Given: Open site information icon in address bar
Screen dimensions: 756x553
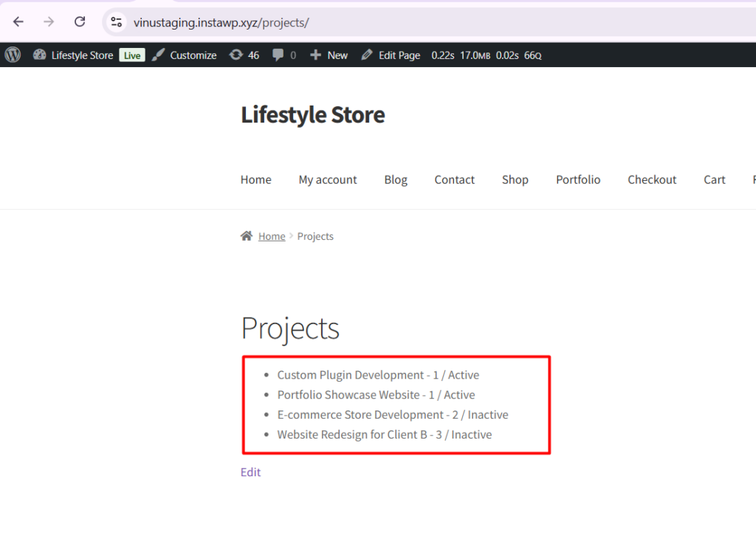Looking at the screenshot, I should pyautogui.click(x=116, y=22).
